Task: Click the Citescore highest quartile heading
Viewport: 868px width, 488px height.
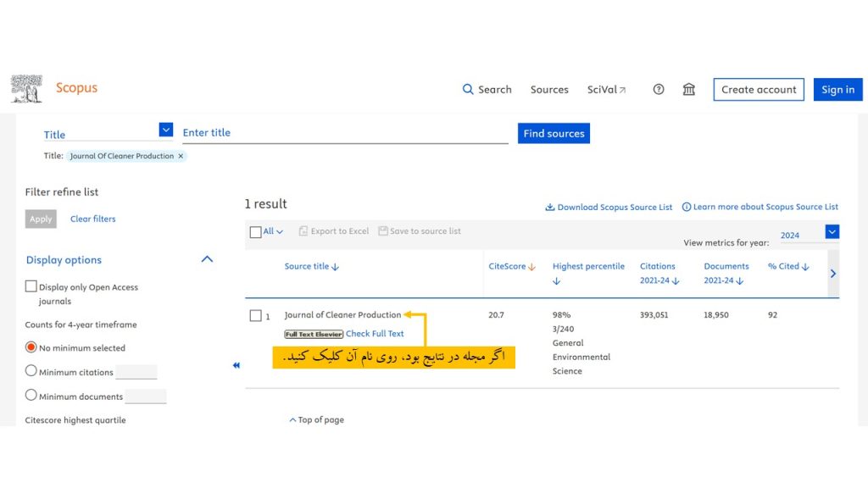Action: pyautogui.click(x=75, y=420)
